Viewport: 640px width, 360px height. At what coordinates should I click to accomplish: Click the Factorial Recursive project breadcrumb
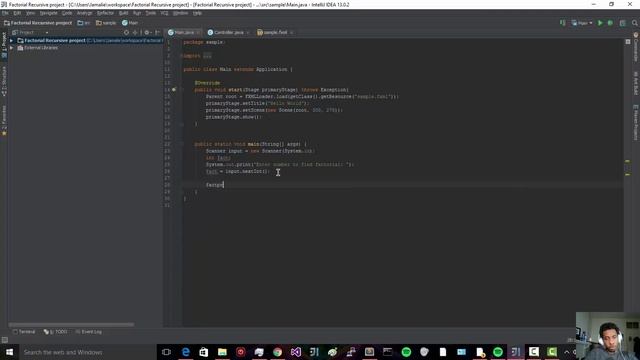[38, 23]
